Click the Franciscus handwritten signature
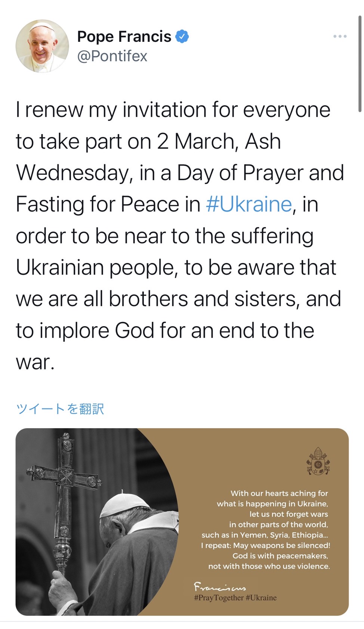This screenshot has height=629, width=364. [220, 586]
